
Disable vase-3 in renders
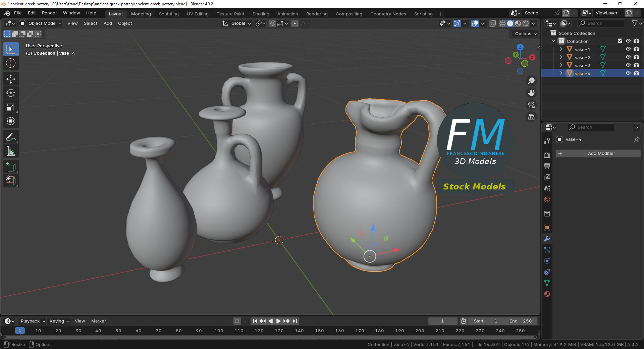click(636, 65)
